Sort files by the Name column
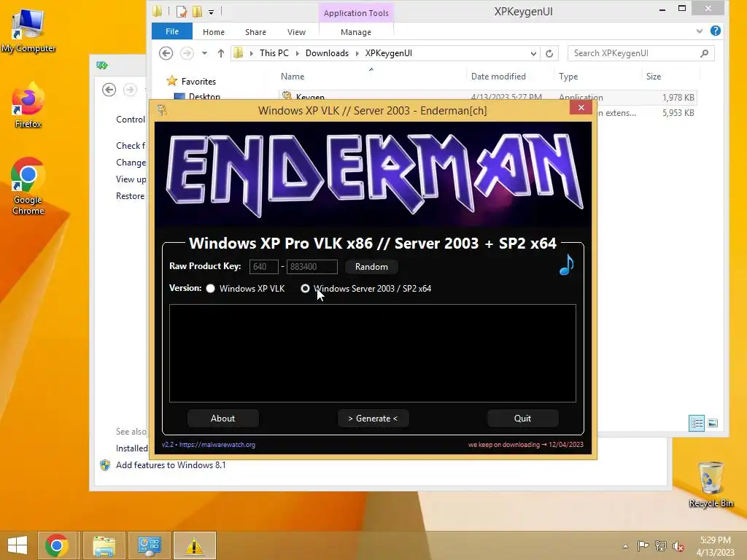The image size is (747, 560). click(293, 76)
